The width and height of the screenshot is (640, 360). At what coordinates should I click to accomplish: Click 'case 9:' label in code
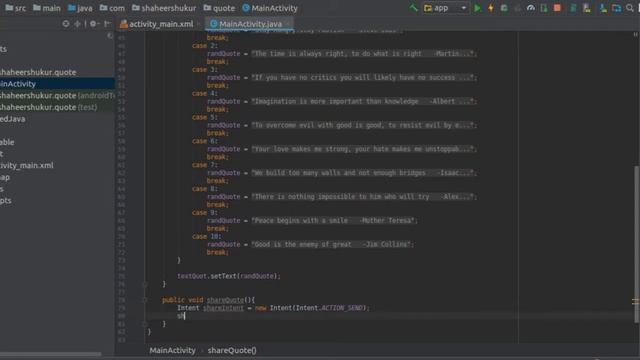[x=205, y=213]
